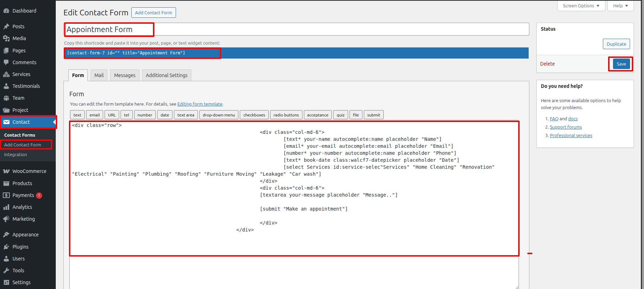Insert a checkboxes form tag
644x289 pixels.
coord(254,115)
